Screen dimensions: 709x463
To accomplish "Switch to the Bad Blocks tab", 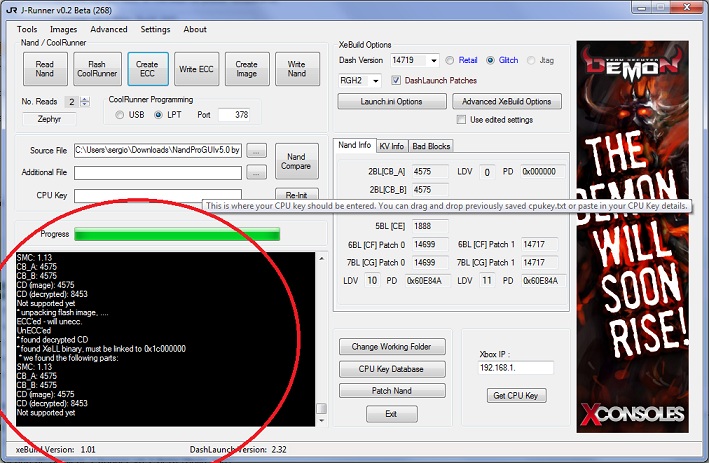I will [x=431, y=146].
